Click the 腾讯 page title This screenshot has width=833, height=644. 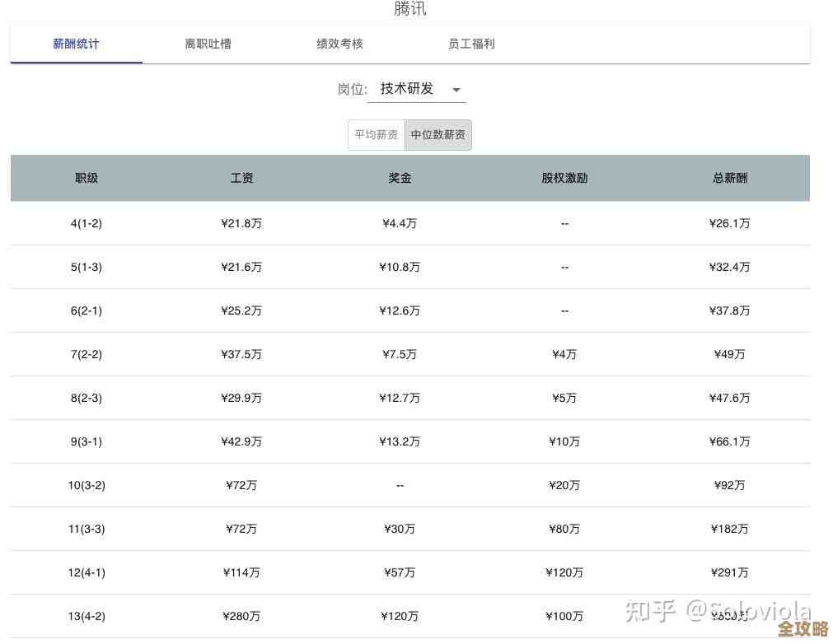(409, 9)
